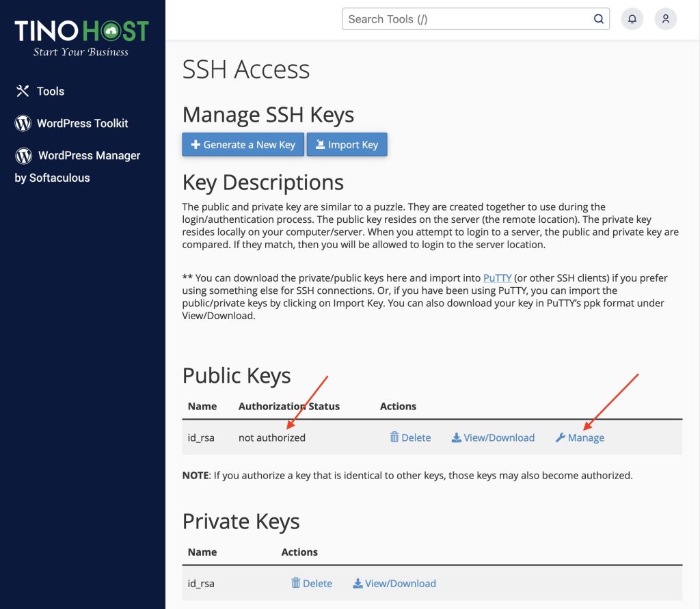The image size is (700, 609).
Task: Focus the Search Tools field
Action: 476,18
